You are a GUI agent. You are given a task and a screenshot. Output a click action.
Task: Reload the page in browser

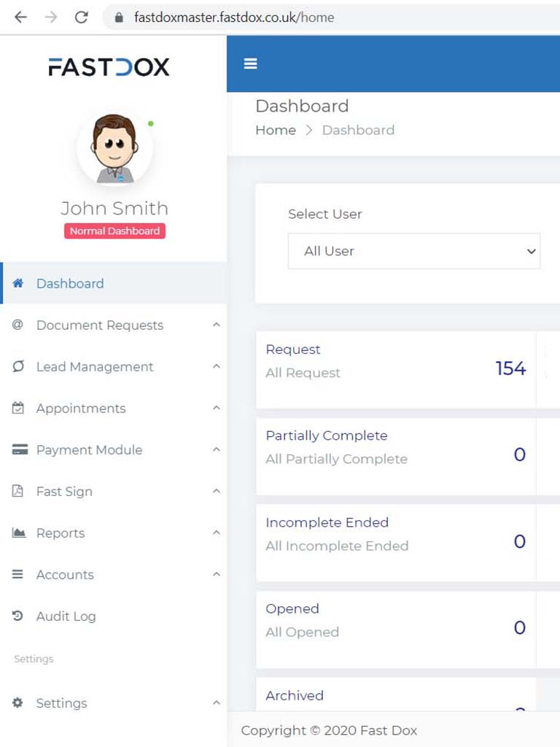tap(82, 18)
